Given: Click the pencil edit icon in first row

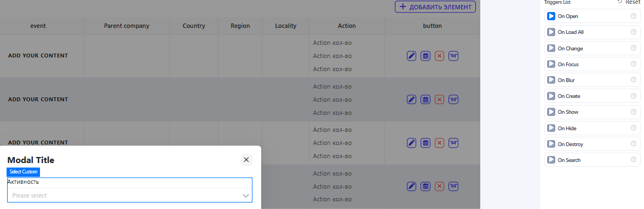Looking at the screenshot, I should 412,56.
